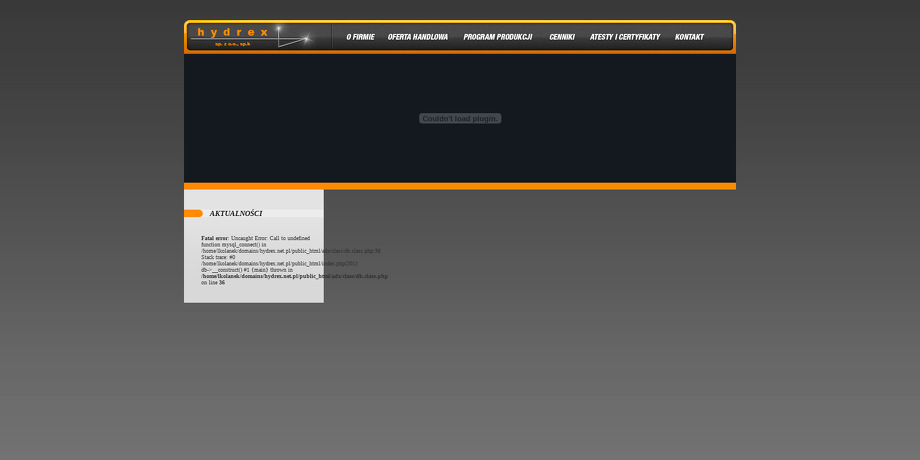
Task: Click the 'function mysql_connect()' error line
Action: 233,244
